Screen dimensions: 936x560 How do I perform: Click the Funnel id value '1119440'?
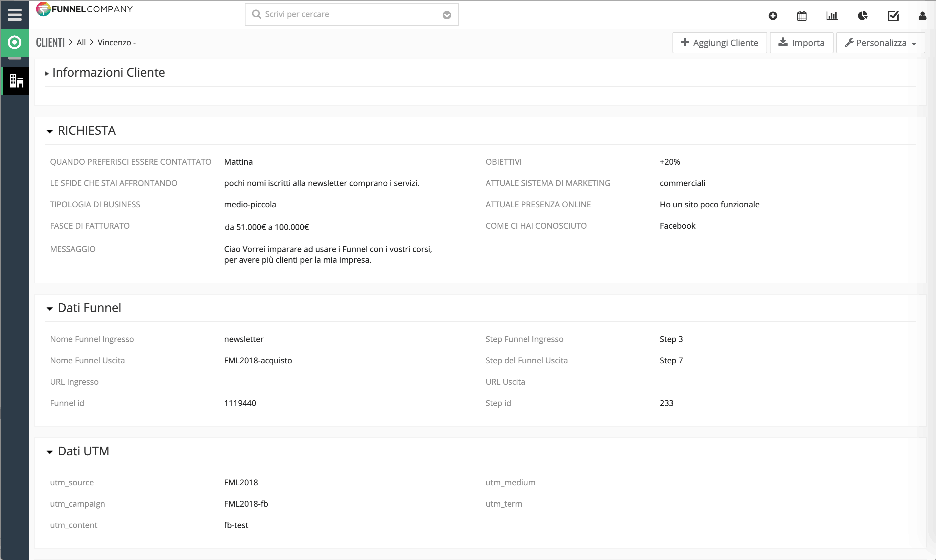pyautogui.click(x=240, y=403)
